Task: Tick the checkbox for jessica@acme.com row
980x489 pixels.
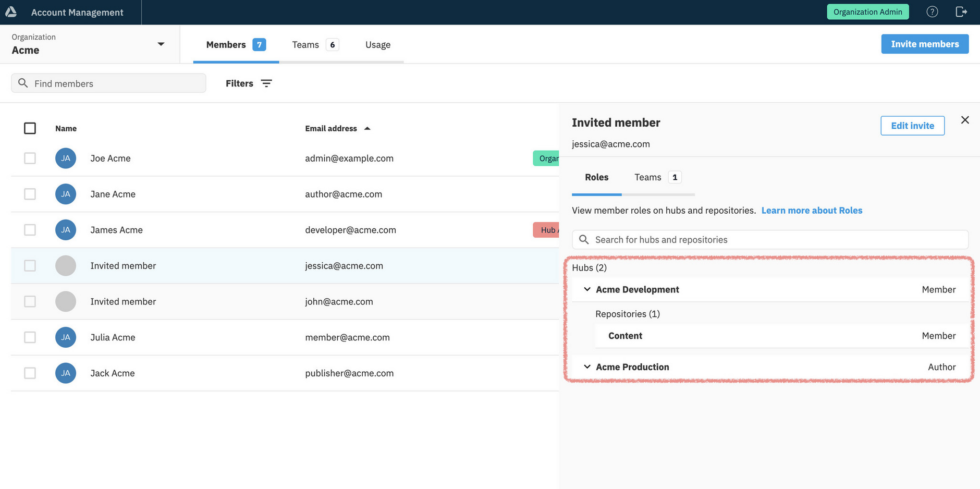Action: point(30,265)
